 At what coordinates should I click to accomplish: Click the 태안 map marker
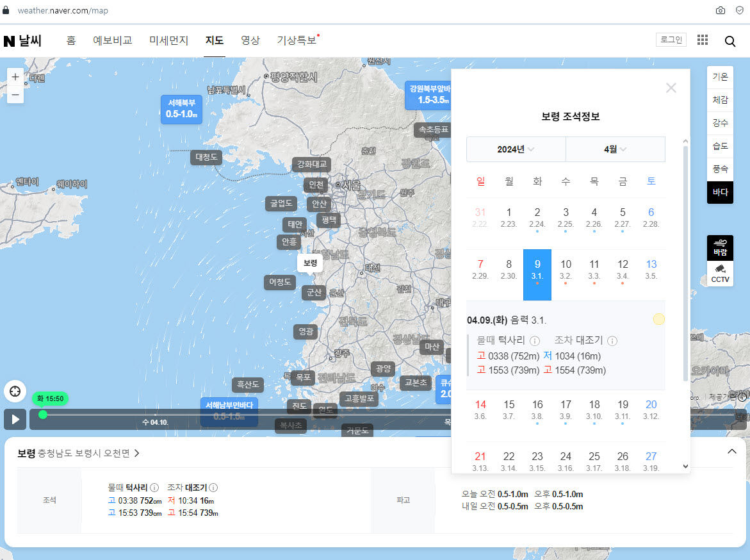click(x=295, y=224)
